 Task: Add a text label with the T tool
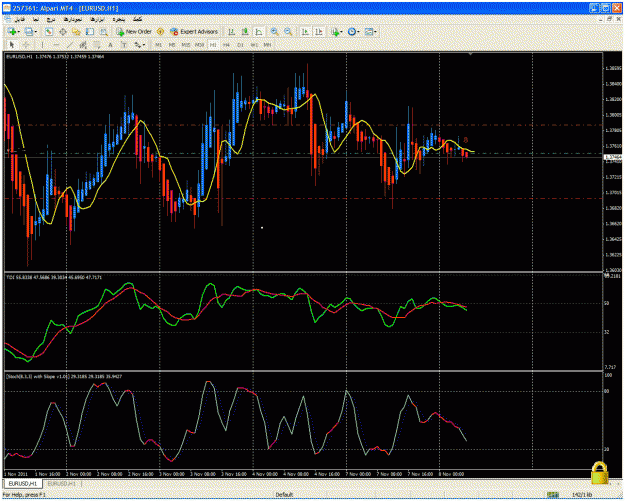click(x=124, y=45)
